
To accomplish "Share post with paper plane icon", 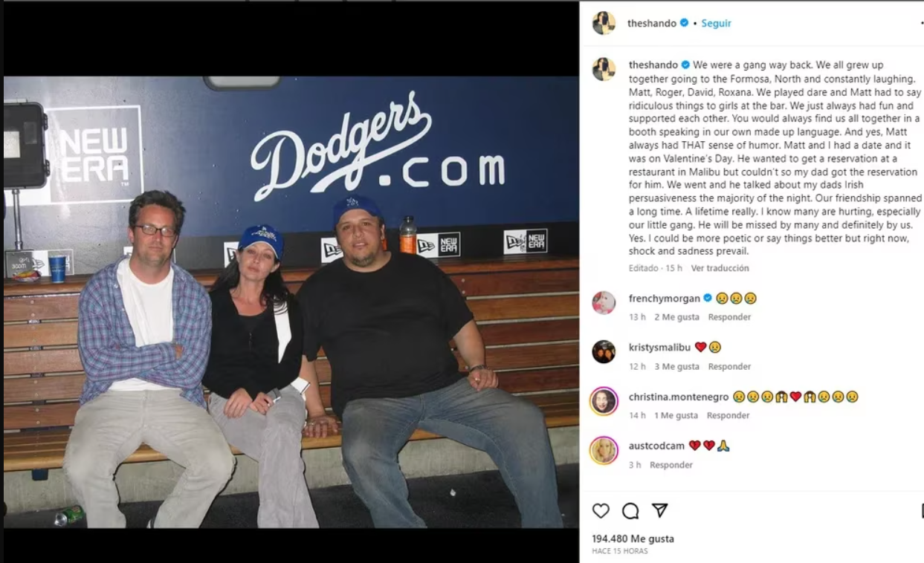I will tap(659, 511).
